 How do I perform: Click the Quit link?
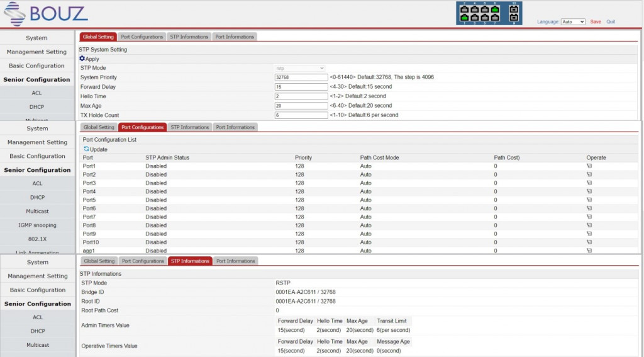point(611,22)
